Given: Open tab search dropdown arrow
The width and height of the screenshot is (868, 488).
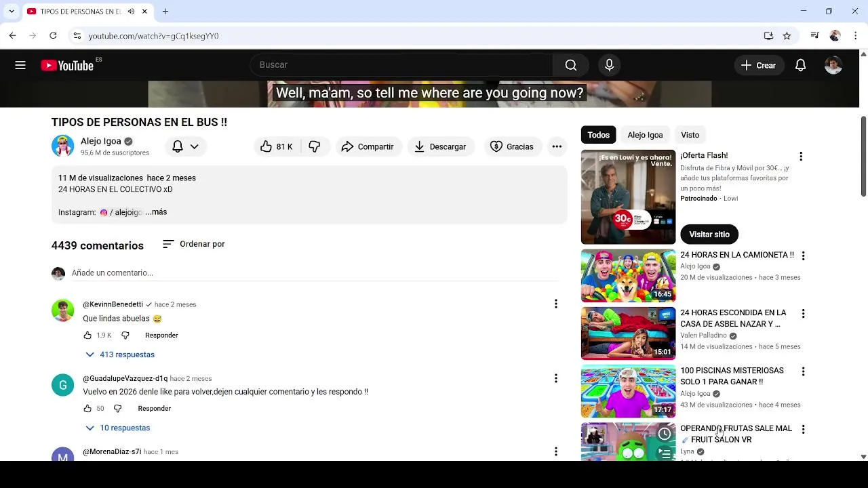Looking at the screenshot, I should pyautogui.click(x=11, y=12).
